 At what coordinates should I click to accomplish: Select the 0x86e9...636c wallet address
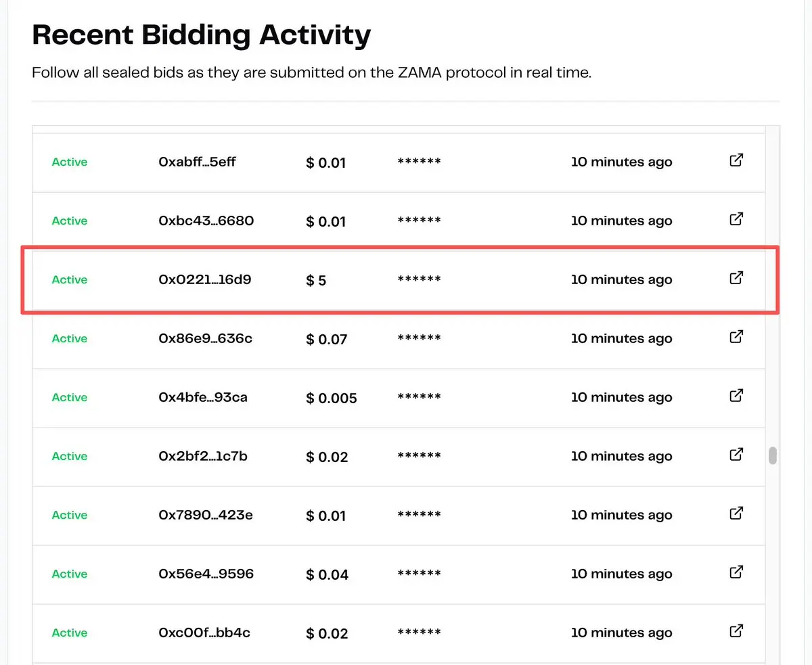tap(206, 338)
